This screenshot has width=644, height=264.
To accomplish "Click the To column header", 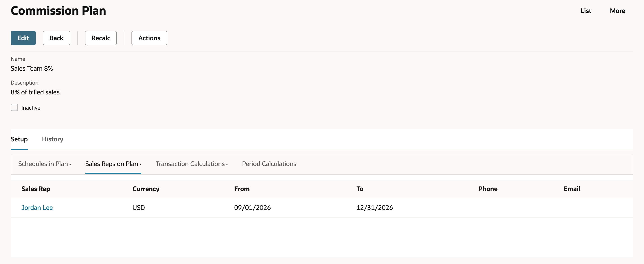I will point(360,189).
